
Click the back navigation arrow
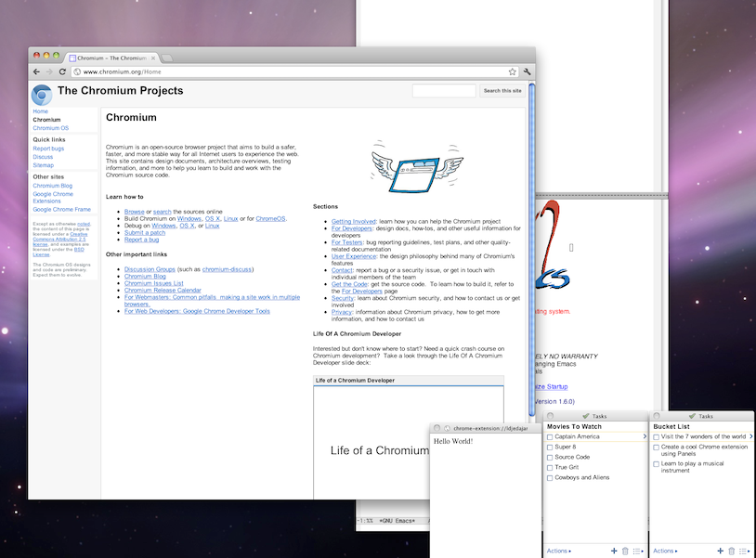click(x=35, y=71)
